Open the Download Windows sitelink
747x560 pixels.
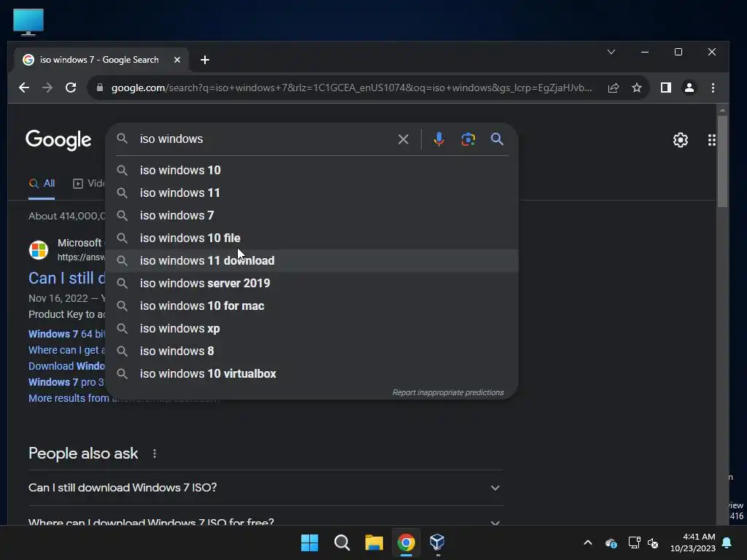click(66, 366)
